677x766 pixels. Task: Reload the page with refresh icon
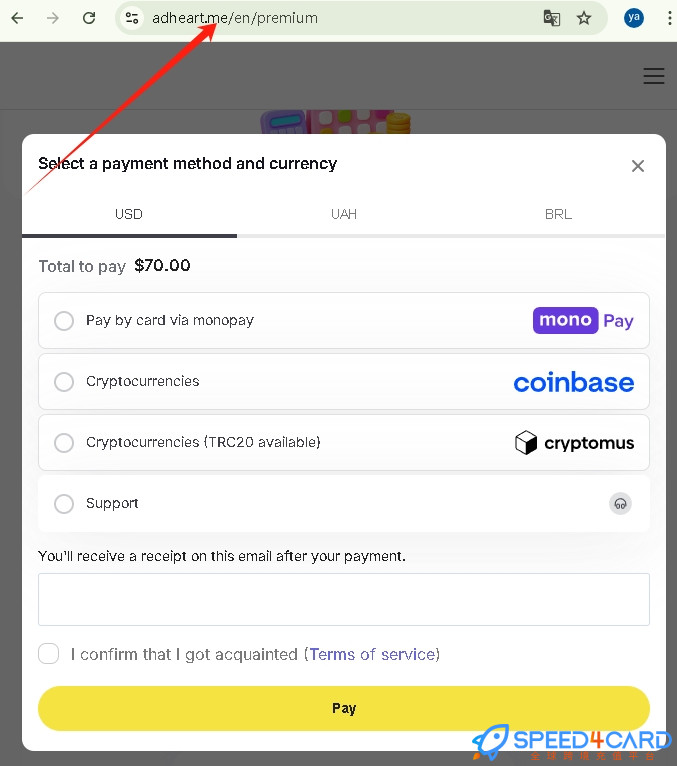(x=89, y=19)
